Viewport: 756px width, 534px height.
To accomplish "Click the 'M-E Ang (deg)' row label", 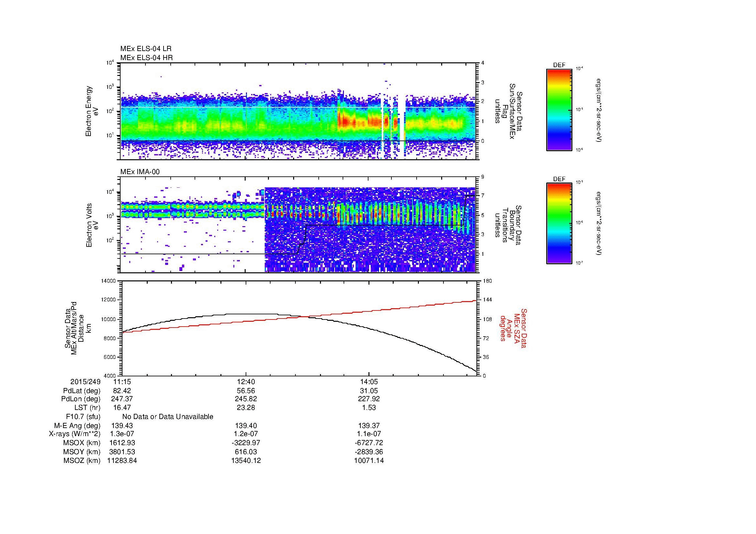I will (77, 426).
